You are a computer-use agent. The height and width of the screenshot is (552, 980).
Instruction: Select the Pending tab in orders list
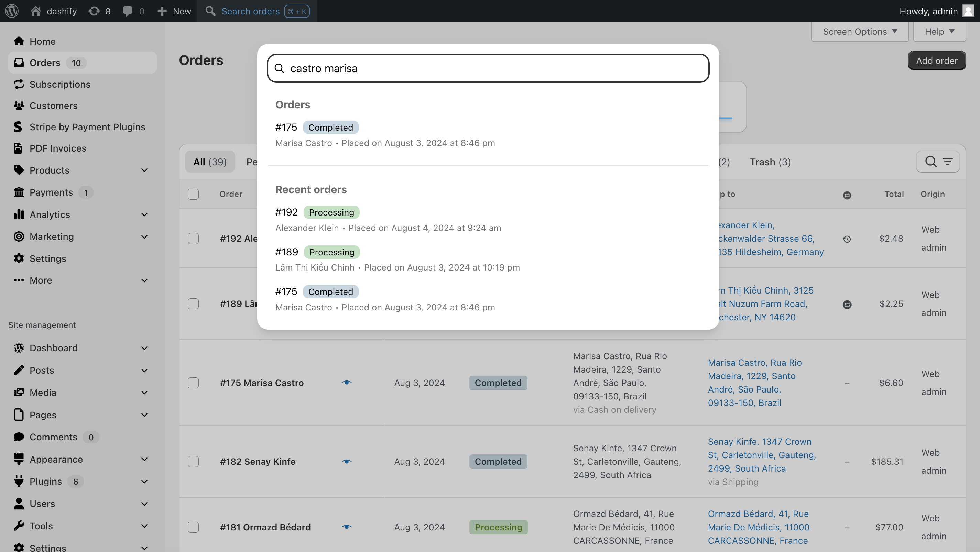pos(252,162)
